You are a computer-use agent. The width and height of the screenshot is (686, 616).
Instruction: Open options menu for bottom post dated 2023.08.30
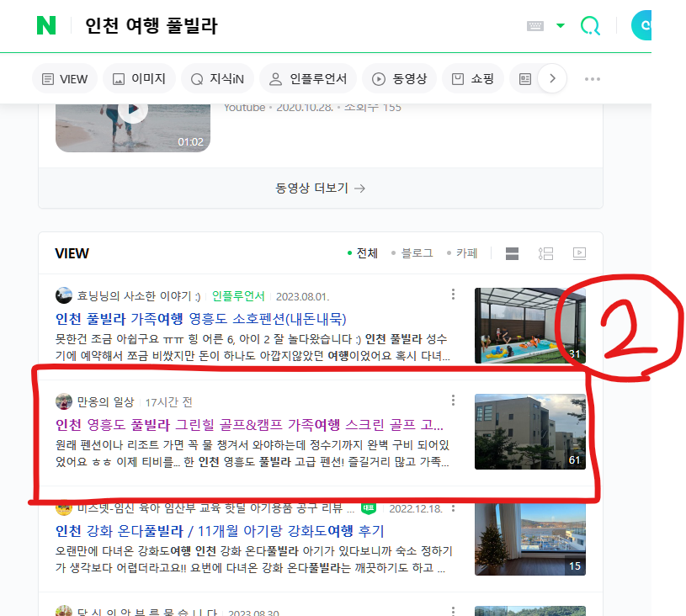tap(453, 611)
